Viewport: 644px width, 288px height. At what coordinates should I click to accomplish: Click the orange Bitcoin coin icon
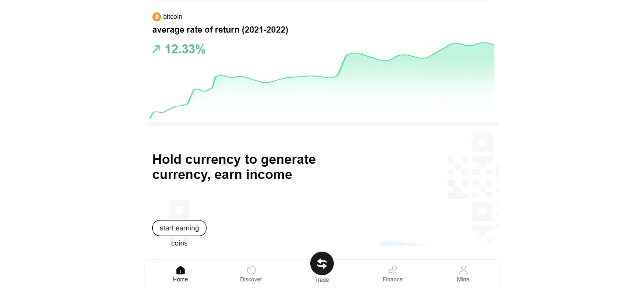tap(157, 17)
